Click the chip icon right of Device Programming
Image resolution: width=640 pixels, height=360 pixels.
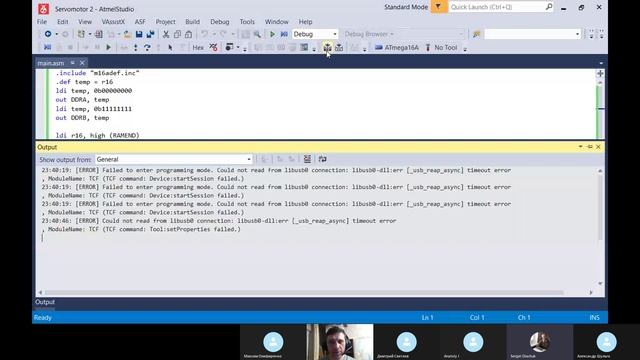pyautogui.click(x=339, y=48)
